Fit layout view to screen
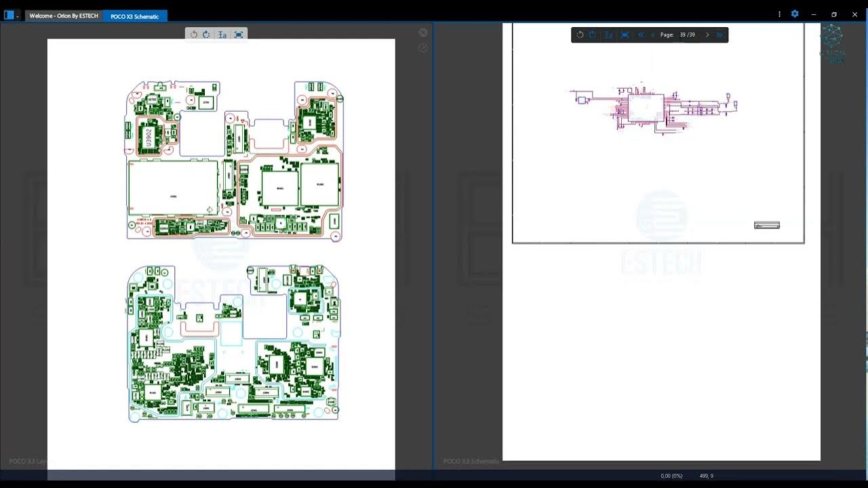This screenshot has height=488, width=868. tap(239, 35)
